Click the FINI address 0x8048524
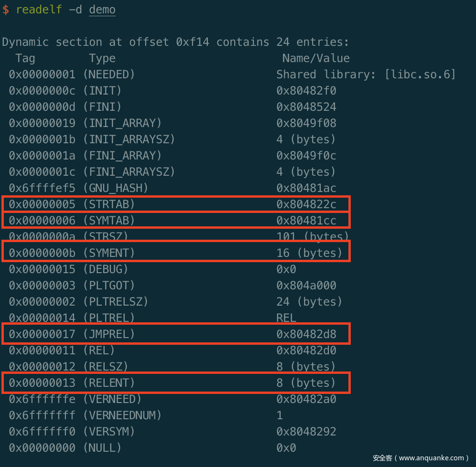 306,107
